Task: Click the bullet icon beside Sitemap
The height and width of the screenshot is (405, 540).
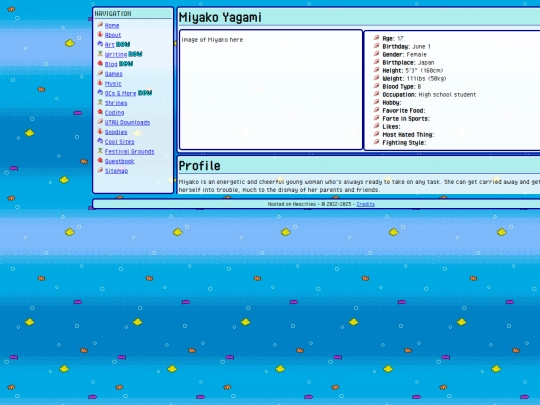Action: point(100,170)
